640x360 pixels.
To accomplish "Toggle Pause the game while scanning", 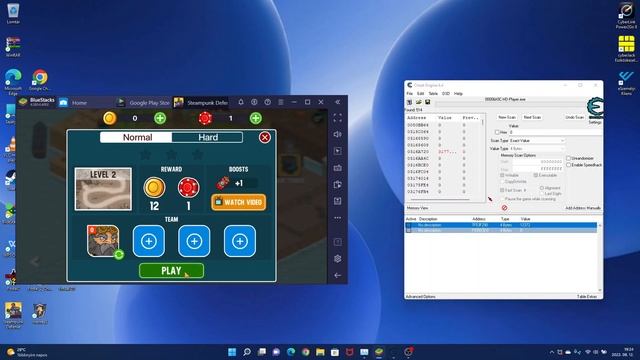I will 502,199.
